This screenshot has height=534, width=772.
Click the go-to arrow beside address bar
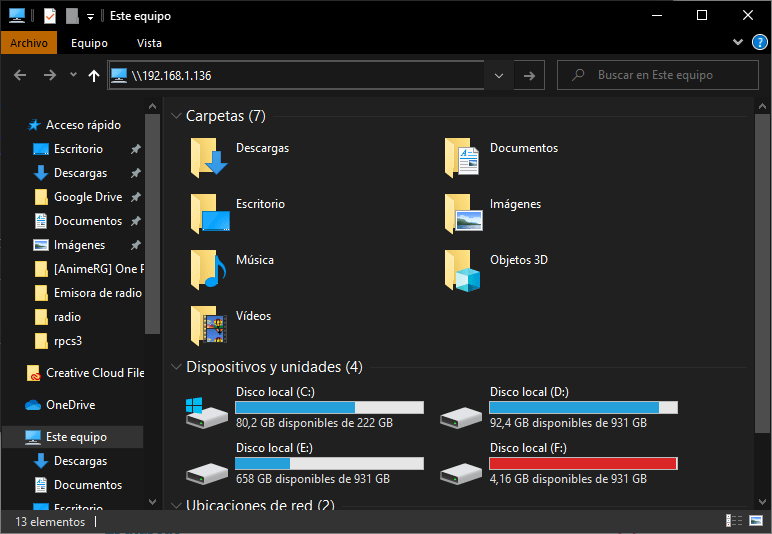(529, 75)
